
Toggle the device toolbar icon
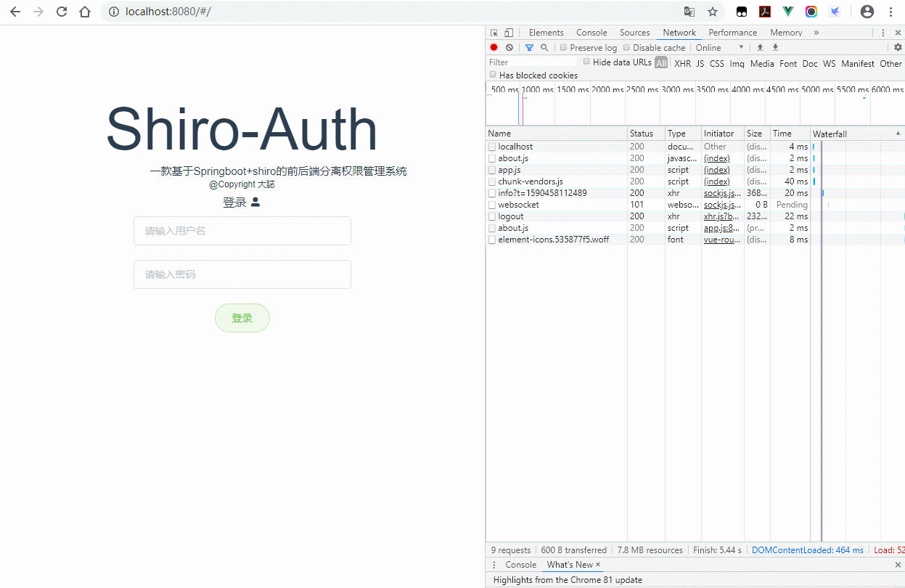point(509,33)
